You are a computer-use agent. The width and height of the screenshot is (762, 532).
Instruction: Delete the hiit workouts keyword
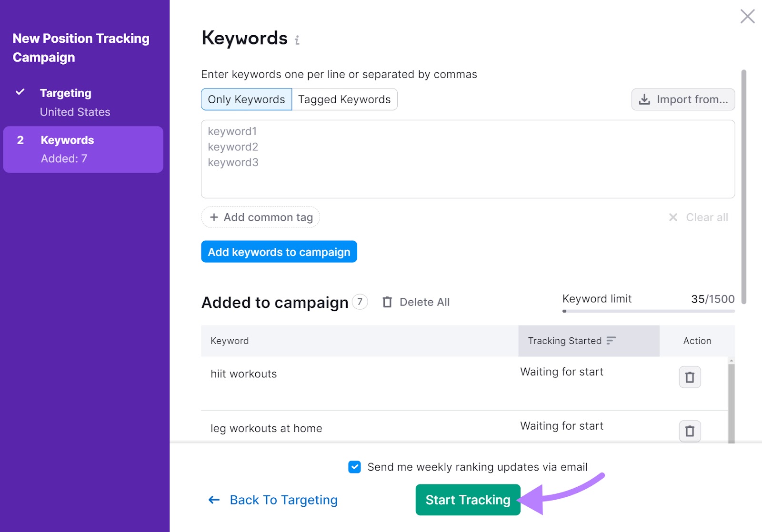pyautogui.click(x=689, y=377)
